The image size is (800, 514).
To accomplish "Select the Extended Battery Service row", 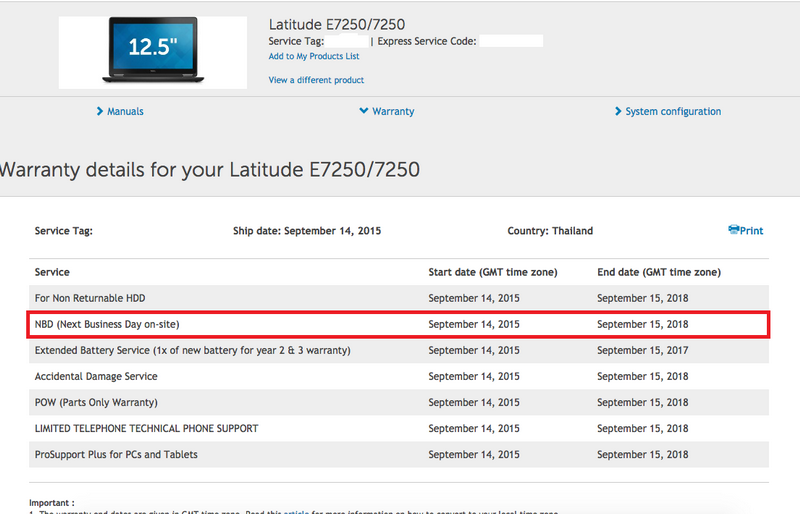I will coord(192,350).
